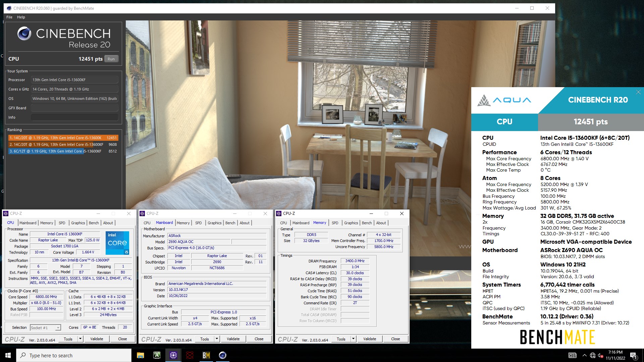Image resolution: width=644 pixels, height=362 pixels.
Task: Click the Uncore Frequency value 5800.0 MHz
Action: click(x=384, y=247)
